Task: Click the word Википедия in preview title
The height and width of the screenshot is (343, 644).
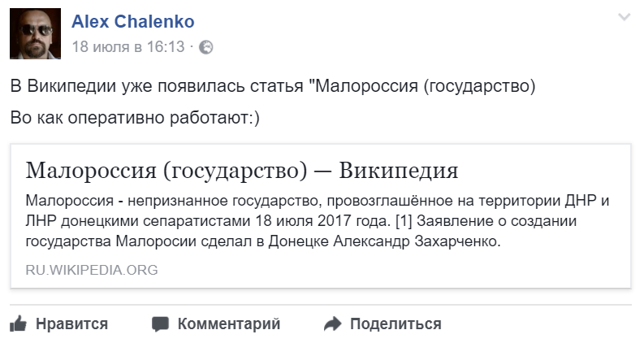Action: 399,170
